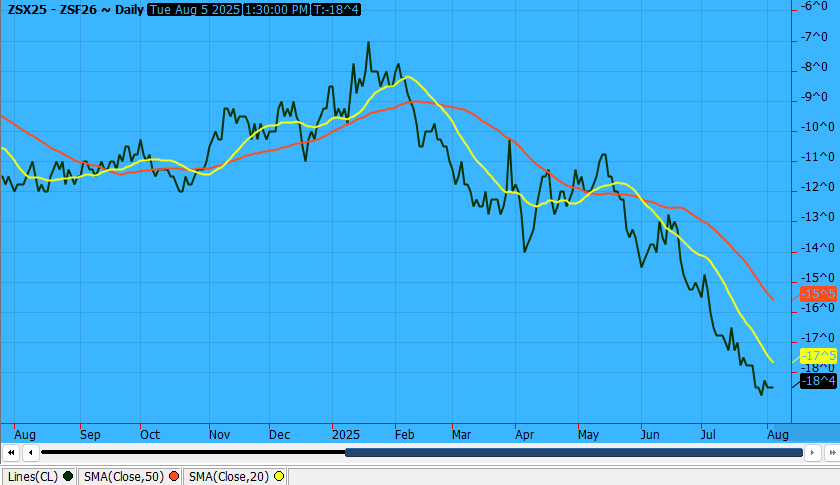Click the yellow -17^5 price axis label
Viewport: 840px width, 485px height.
(x=818, y=356)
